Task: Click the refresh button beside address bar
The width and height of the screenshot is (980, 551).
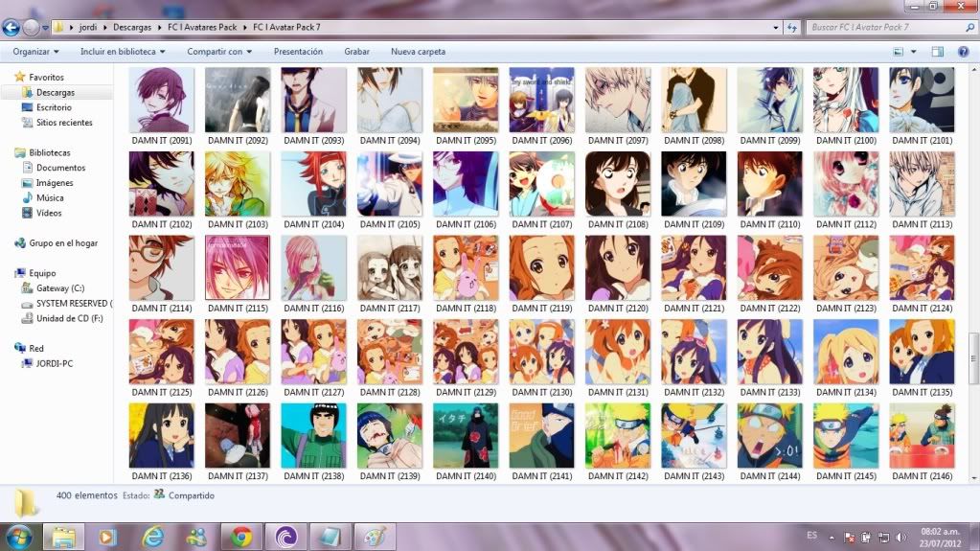Action: (792, 28)
